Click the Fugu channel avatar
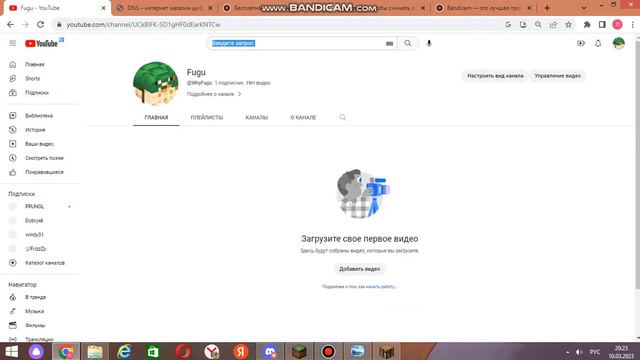Viewport: 640px width, 360px height. [156, 84]
